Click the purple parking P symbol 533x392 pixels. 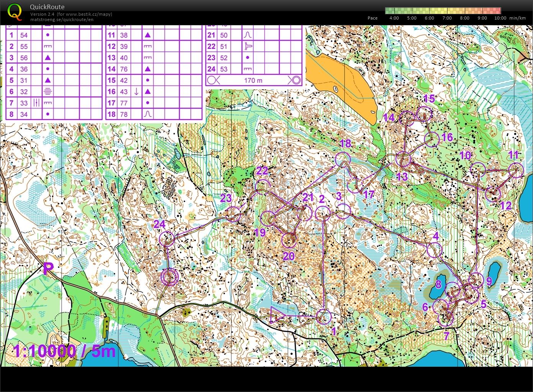(48, 269)
